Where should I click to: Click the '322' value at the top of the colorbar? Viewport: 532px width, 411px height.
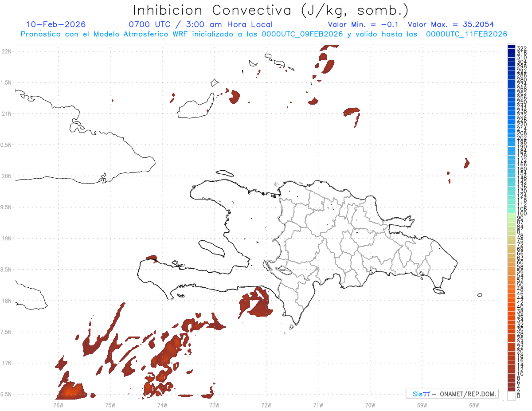click(522, 48)
